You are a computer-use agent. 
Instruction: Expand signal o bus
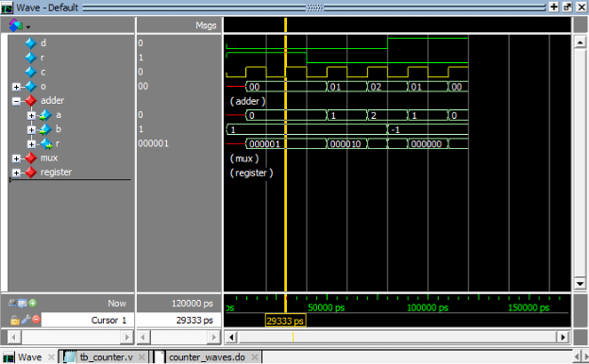coord(16,87)
